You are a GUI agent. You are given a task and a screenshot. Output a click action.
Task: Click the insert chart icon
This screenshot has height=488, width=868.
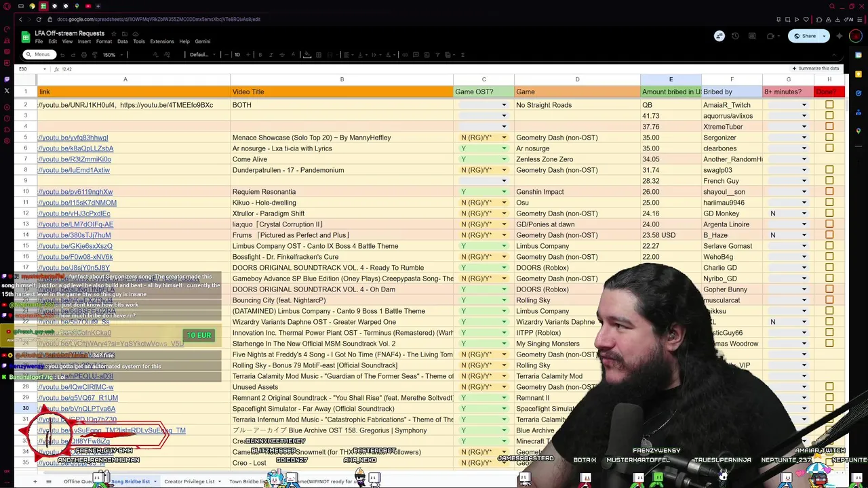pyautogui.click(x=428, y=55)
